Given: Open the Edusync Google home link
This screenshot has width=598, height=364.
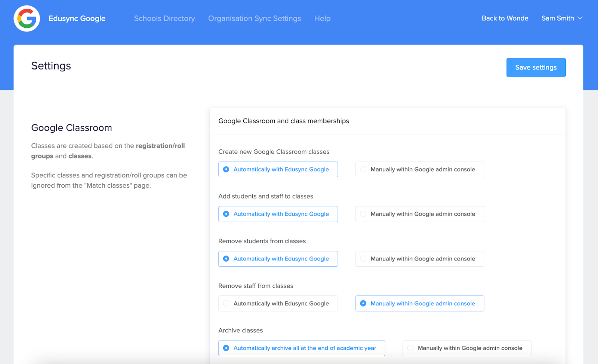Looking at the screenshot, I should (x=77, y=18).
